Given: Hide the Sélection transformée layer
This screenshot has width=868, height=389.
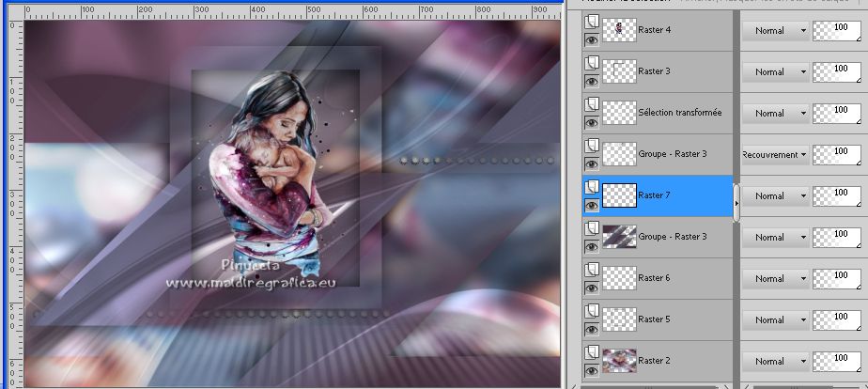Looking at the screenshot, I should (x=592, y=123).
